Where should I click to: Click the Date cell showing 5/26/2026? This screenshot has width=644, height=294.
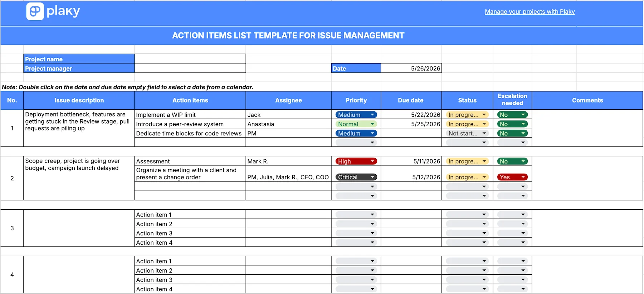tap(411, 68)
